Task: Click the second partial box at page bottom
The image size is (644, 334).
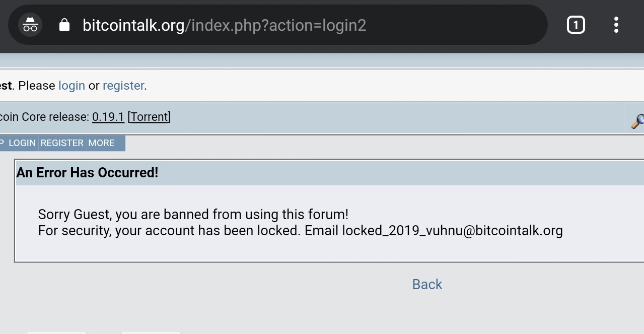Action: pyautogui.click(x=151, y=332)
